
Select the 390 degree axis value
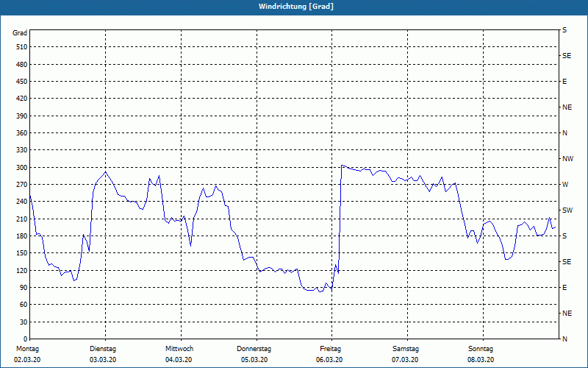tap(22, 116)
